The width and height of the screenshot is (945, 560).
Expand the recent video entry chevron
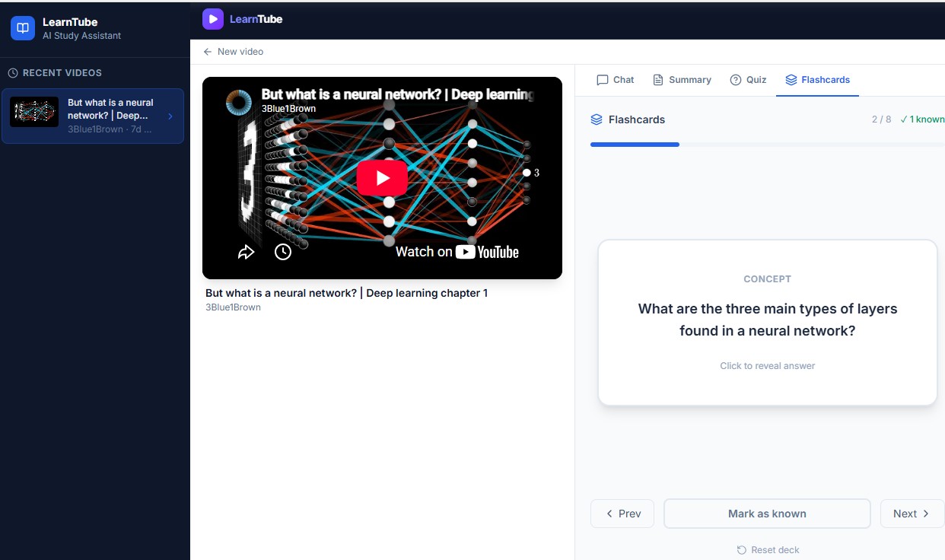pyautogui.click(x=170, y=116)
